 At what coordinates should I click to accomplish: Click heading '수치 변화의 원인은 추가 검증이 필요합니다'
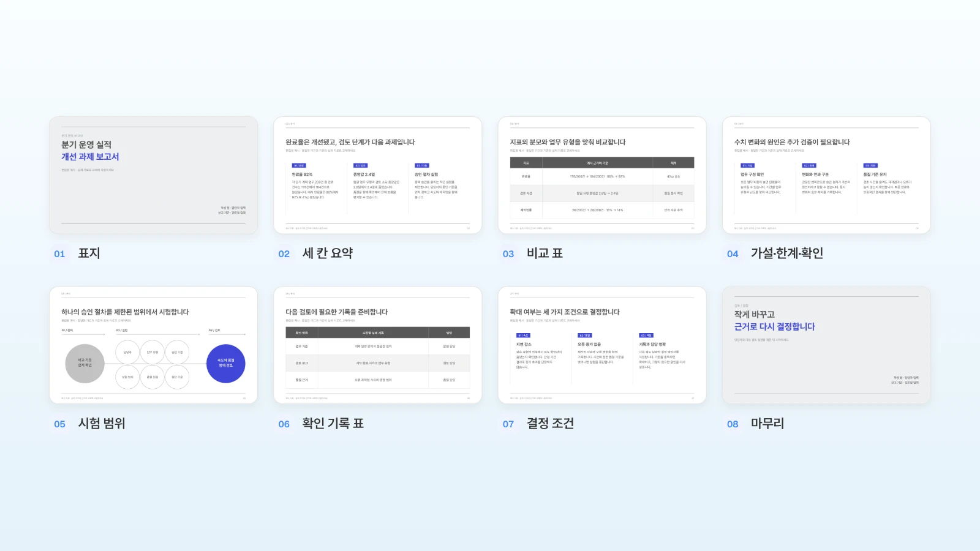click(792, 142)
